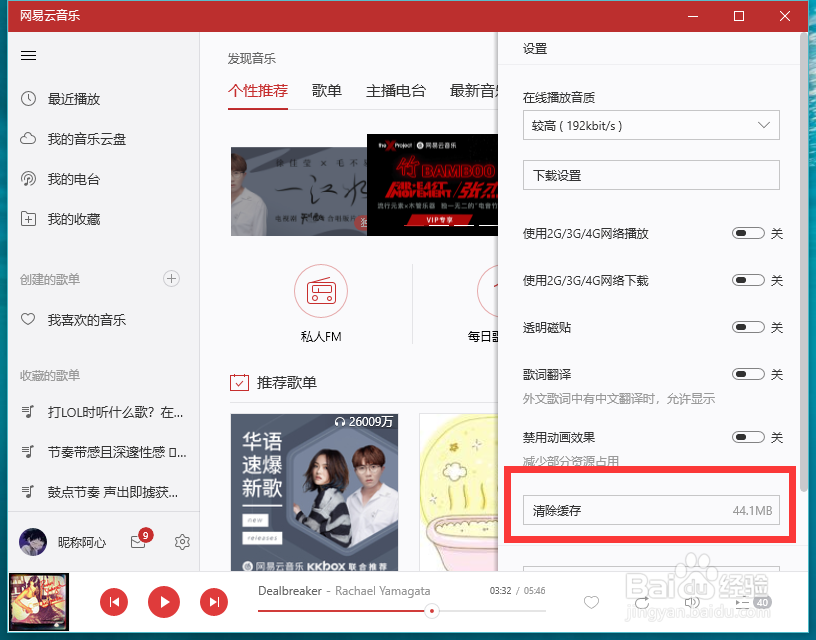The image size is (816, 640).
Task: Skip to the next track
Action: (214, 602)
